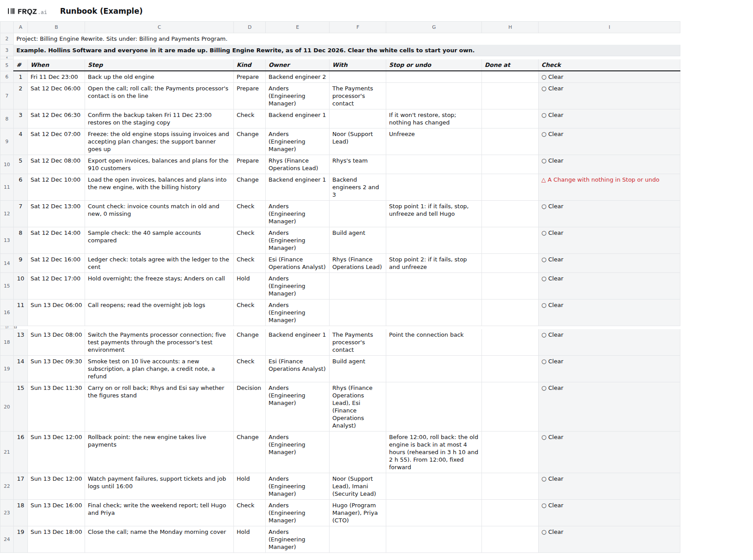Select the 'Stop point 1' undo cell
The image size is (753, 560).
[x=434, y=214]
